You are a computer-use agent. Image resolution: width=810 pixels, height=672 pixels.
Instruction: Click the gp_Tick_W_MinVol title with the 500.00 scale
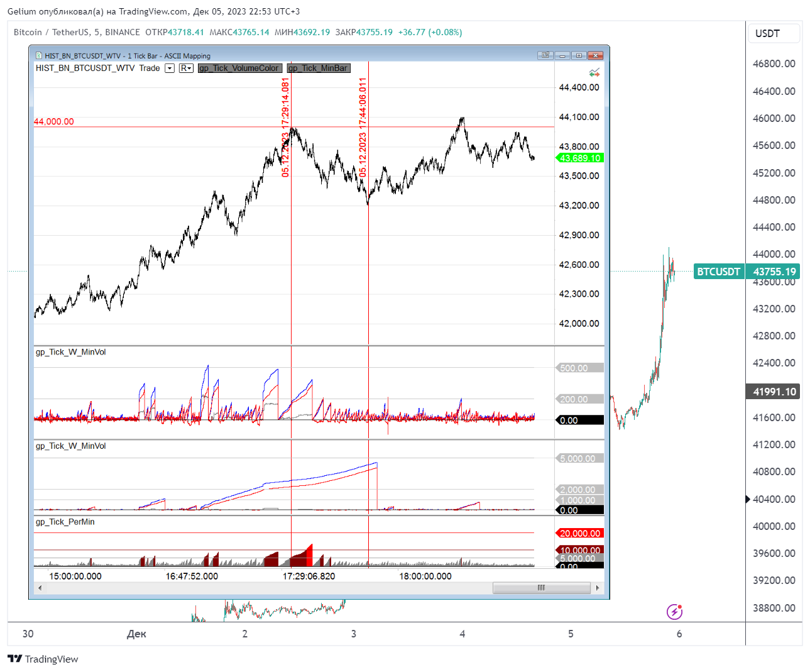(x=70, y=352)
